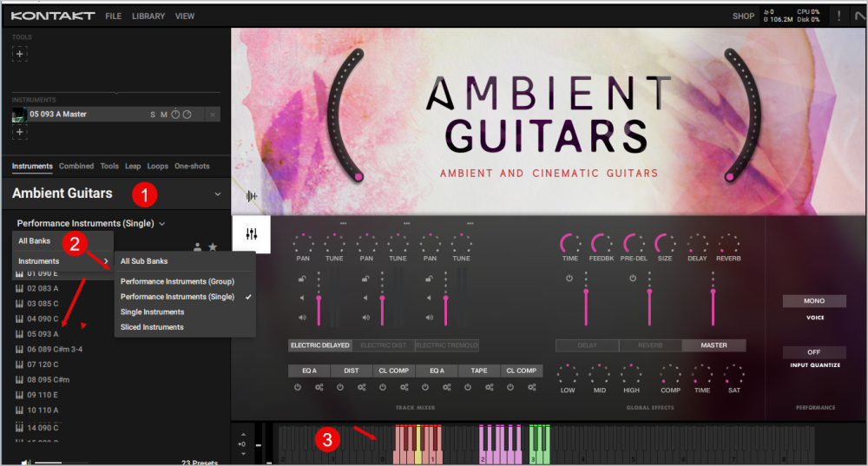The width and height of the screenshot is (868, 466).
Task: Open the three-dots menu above the third track
Action: tap(470, 223)
